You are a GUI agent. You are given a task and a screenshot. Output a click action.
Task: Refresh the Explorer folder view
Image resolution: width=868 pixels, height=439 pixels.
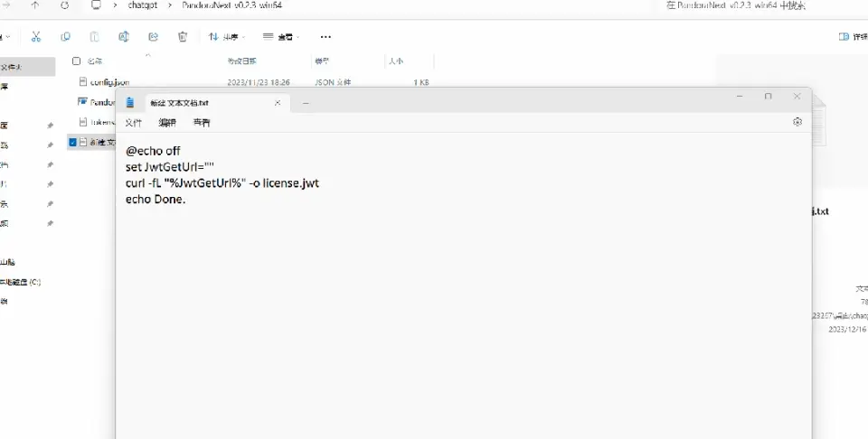[64, 5]
